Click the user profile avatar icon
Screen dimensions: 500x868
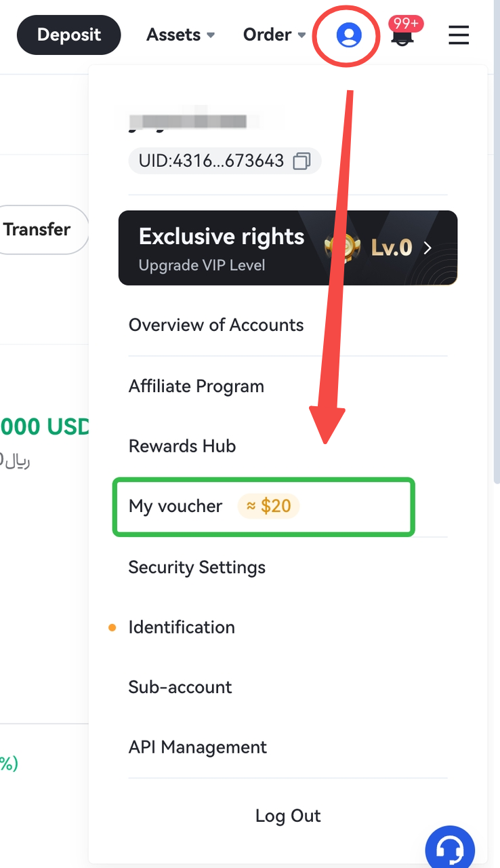pos(349,35)
